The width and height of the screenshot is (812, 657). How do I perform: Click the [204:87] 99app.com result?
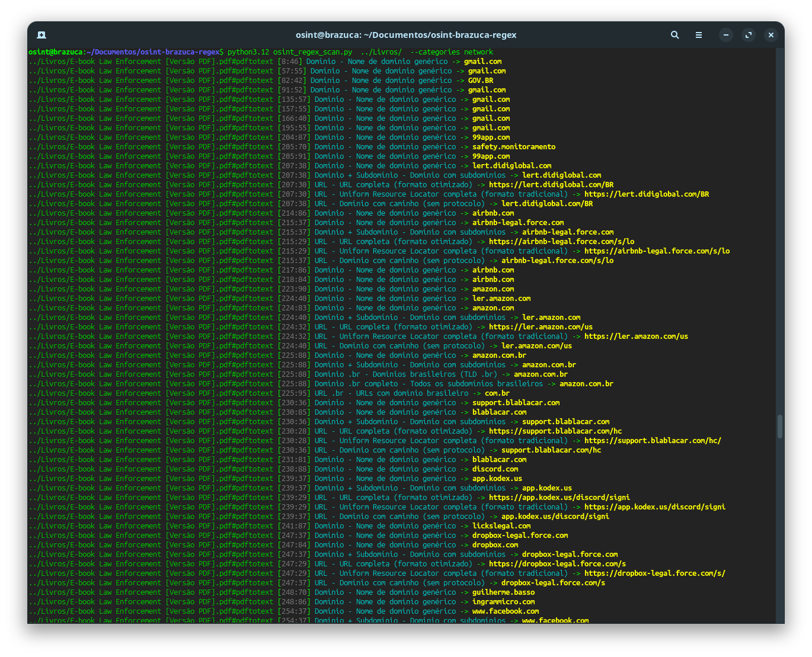[x=491, y=137]
